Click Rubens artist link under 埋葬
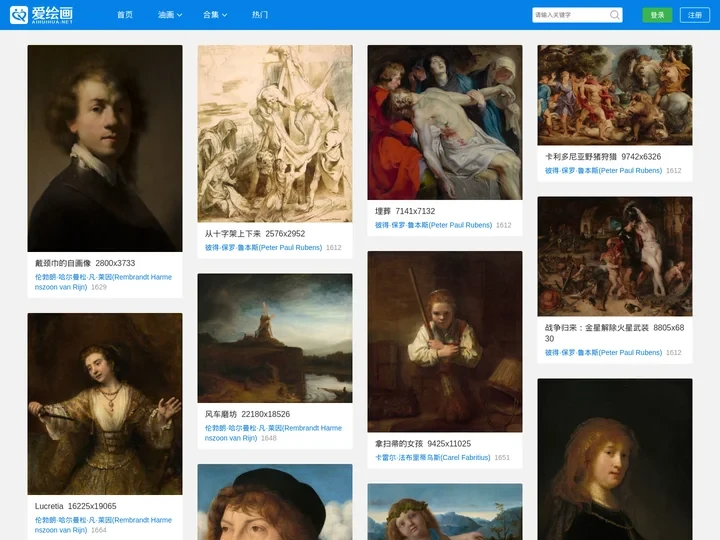Screen dimensions: 720x540 point(433,225)
